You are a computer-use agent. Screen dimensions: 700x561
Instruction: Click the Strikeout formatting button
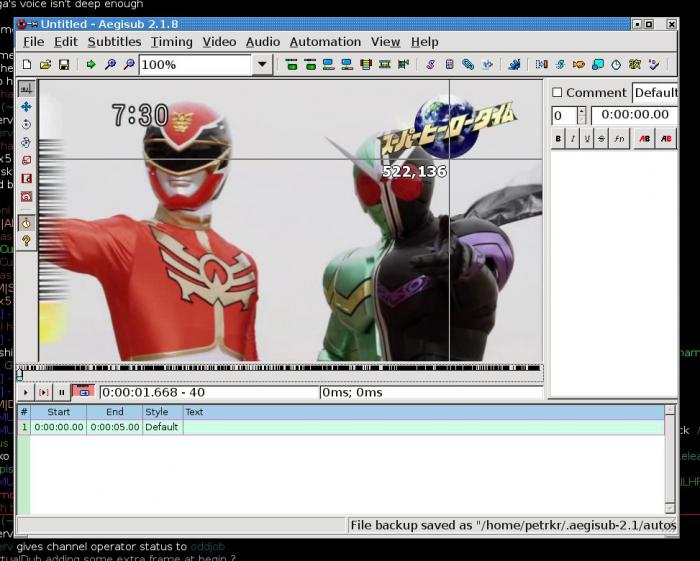pos(601,139)
